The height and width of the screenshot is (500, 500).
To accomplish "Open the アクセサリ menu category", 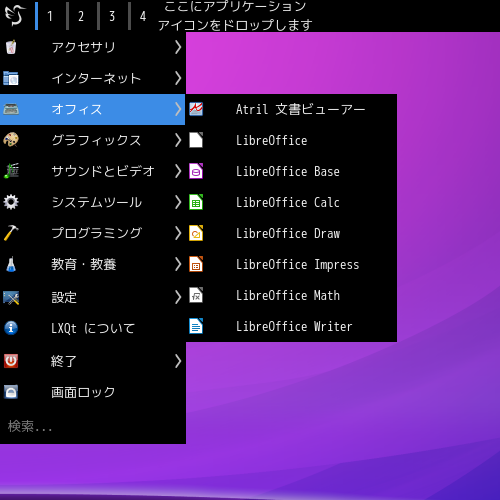I will [x=92, y=47].
